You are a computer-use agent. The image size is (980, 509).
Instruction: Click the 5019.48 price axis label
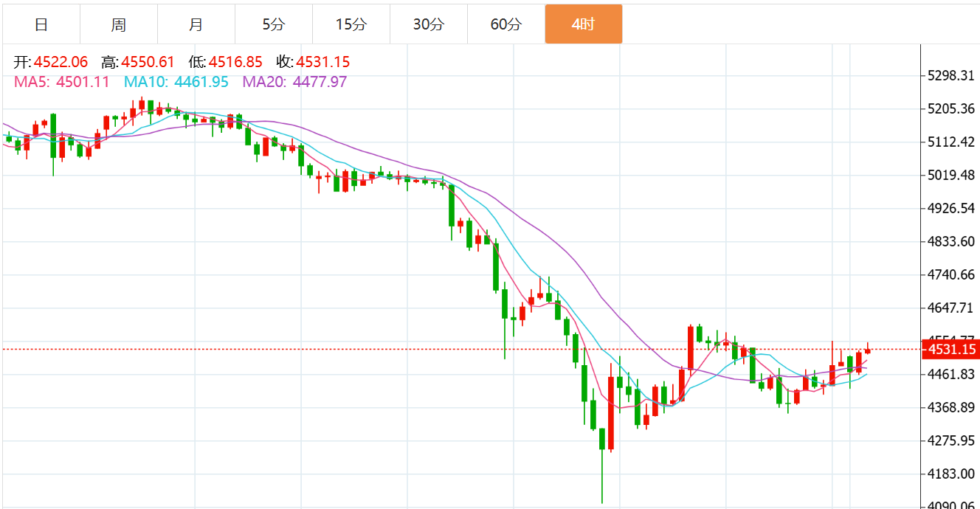click(x=950, y=175)
